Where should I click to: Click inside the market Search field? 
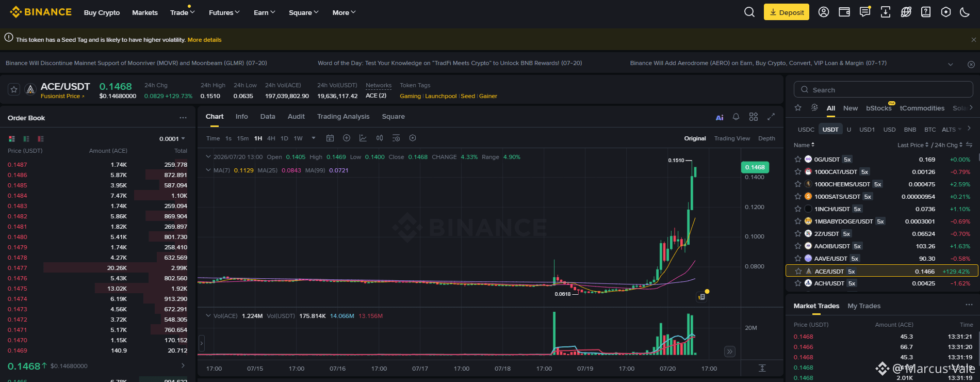883,89
